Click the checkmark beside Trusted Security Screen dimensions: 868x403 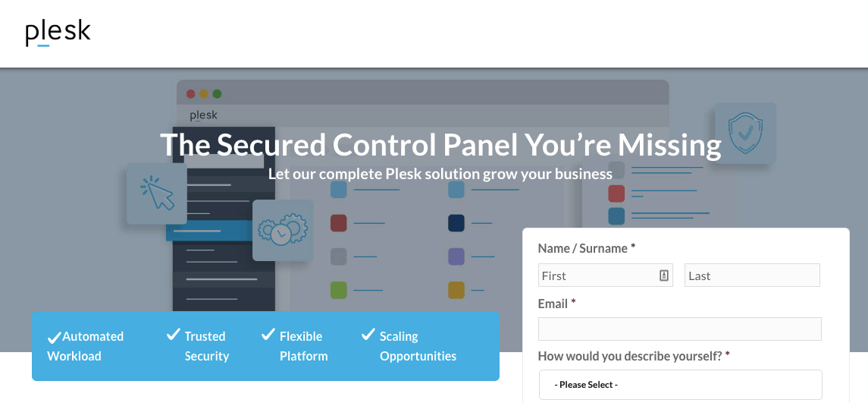point(174,334)
